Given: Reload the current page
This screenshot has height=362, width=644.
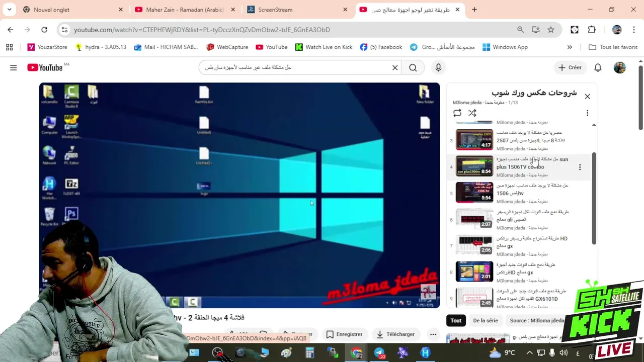Looking at the screenshot, I should point(44,30).
